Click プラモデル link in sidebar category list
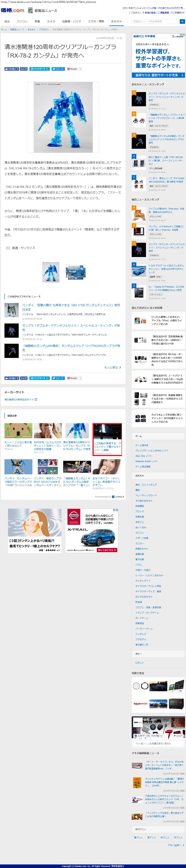The height and width of the screenshot is (868, 186). point(141,639)
